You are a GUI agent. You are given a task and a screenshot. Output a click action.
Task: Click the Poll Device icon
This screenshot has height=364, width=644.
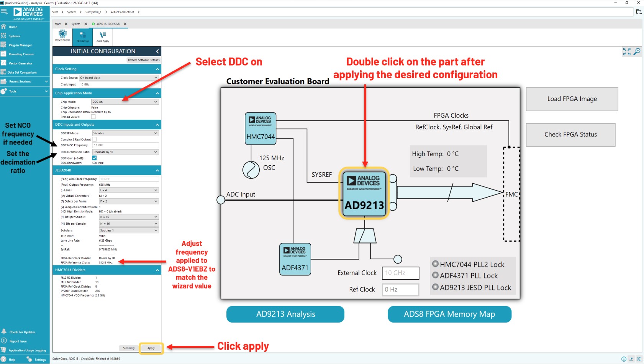pyautogui.click(x=82, y=36)
